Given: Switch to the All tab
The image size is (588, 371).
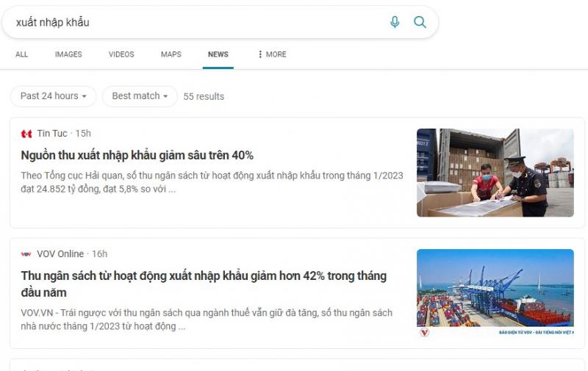Looking at the screenshot, I should pyautogui.click(x=22, y=54).
